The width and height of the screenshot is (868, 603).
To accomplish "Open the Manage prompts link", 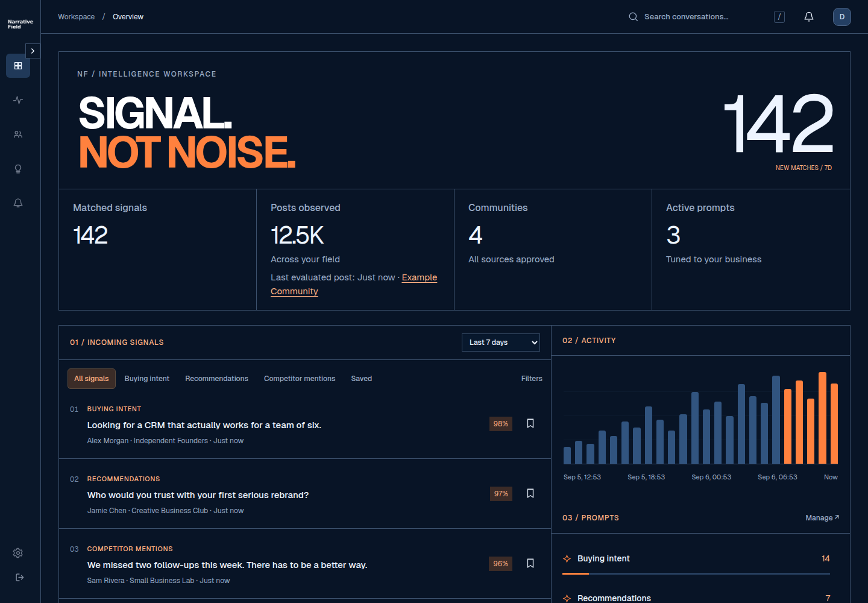I will tap(822, 518).
